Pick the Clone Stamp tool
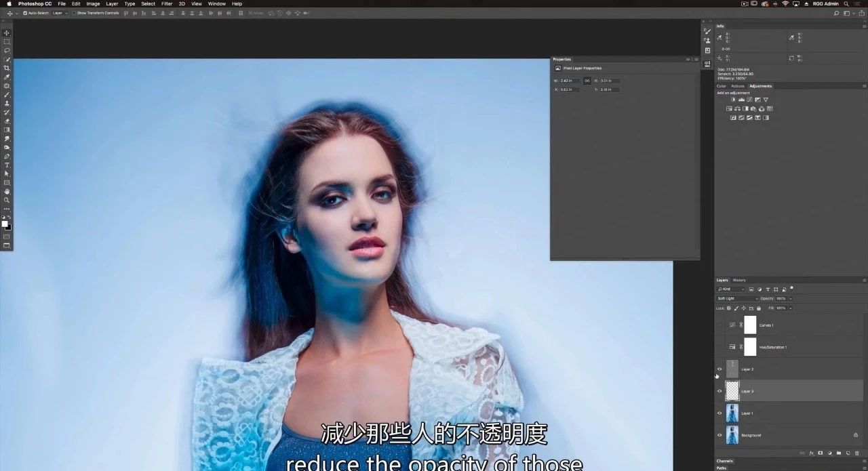 pyautogui.click(x=7, y=104)
